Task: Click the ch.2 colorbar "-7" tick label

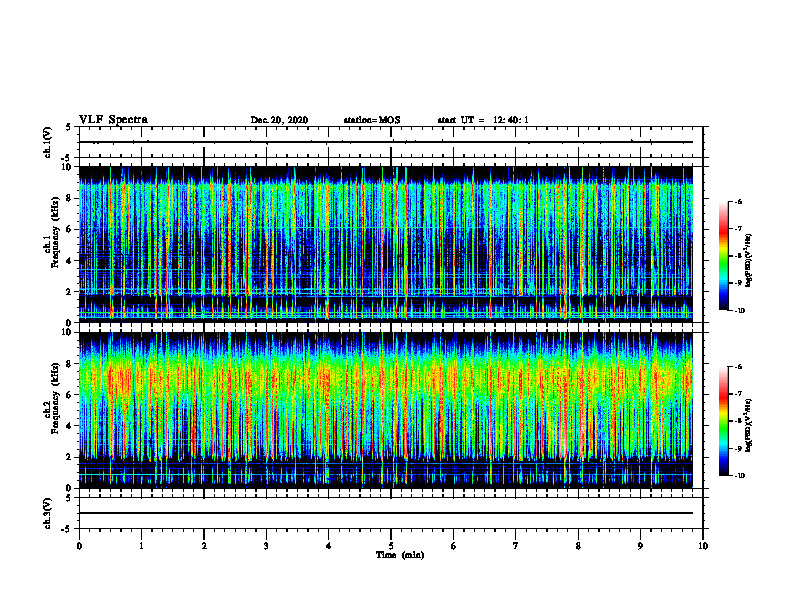Action: [738, 394]
